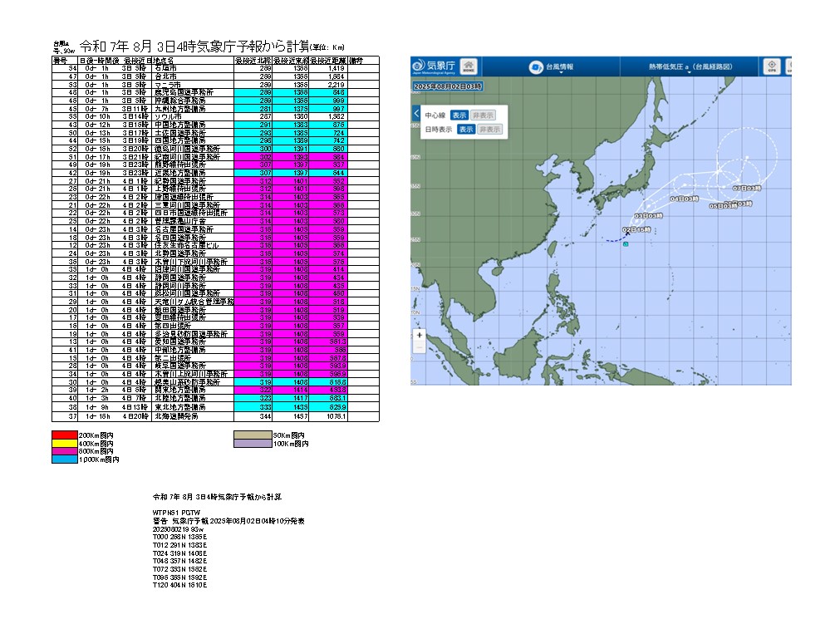Select the 中部地方整備局 row name cell

tap(193, 349)
